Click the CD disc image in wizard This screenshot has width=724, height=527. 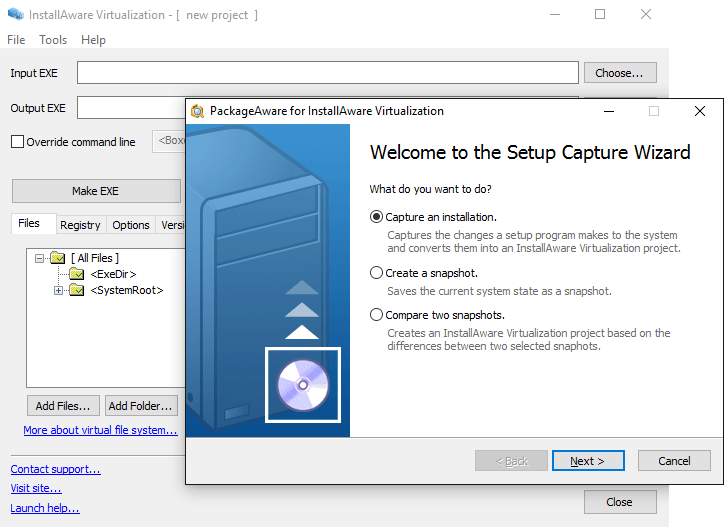(x=303, y=385)
